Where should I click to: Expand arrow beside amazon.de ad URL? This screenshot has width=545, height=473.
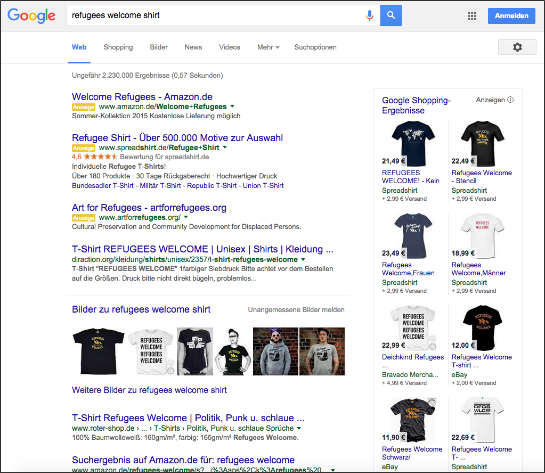232,106
